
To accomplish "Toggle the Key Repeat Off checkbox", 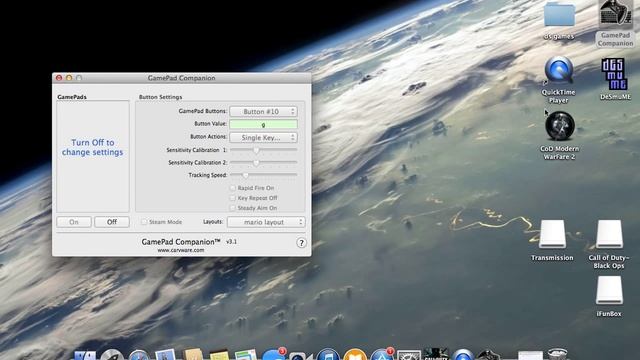I will [x=233, y=198].
